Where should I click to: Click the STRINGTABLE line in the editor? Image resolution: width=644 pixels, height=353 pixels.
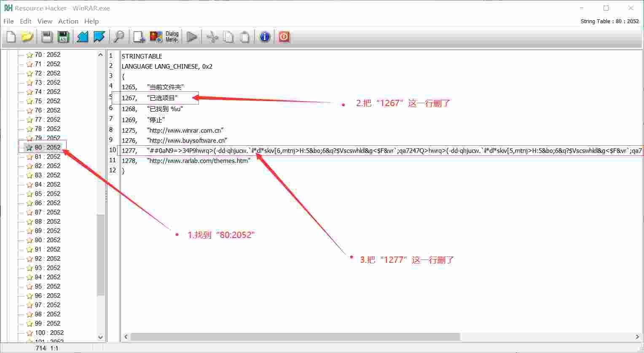pos(142,56)
